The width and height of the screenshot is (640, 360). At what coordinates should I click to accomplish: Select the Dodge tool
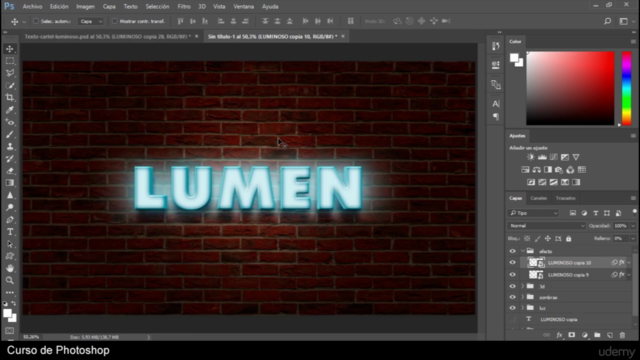tap(10, 207)
